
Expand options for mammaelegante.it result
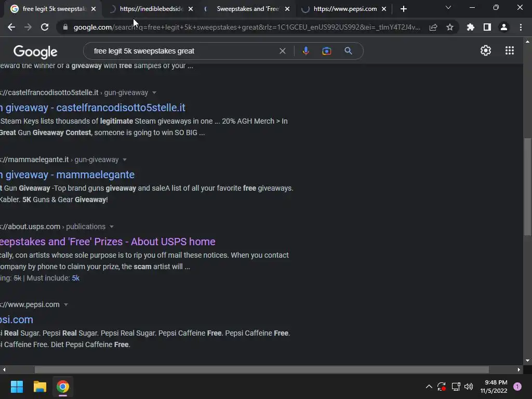pyautogui.click(x=125, y=159)
